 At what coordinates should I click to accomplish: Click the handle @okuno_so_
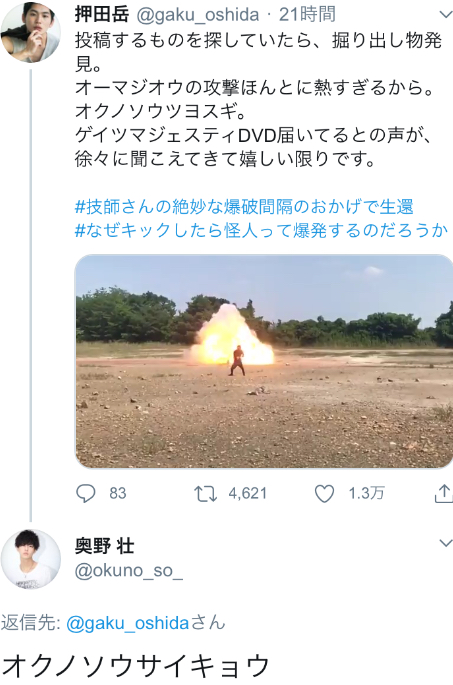128,571
